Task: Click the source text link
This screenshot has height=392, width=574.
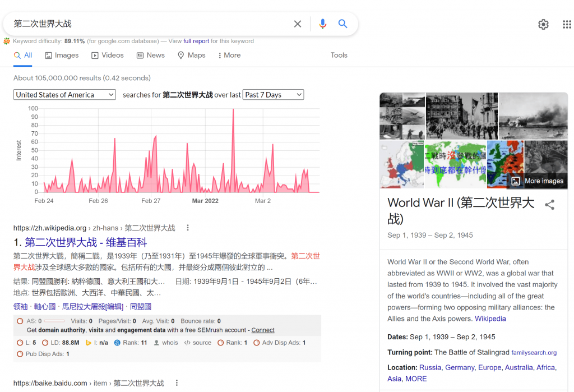Action: coord(202,343)
